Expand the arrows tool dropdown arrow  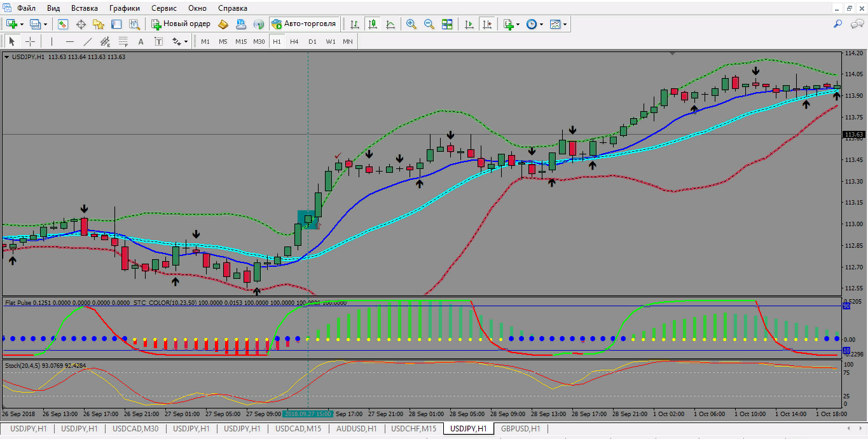pos(186,41)
